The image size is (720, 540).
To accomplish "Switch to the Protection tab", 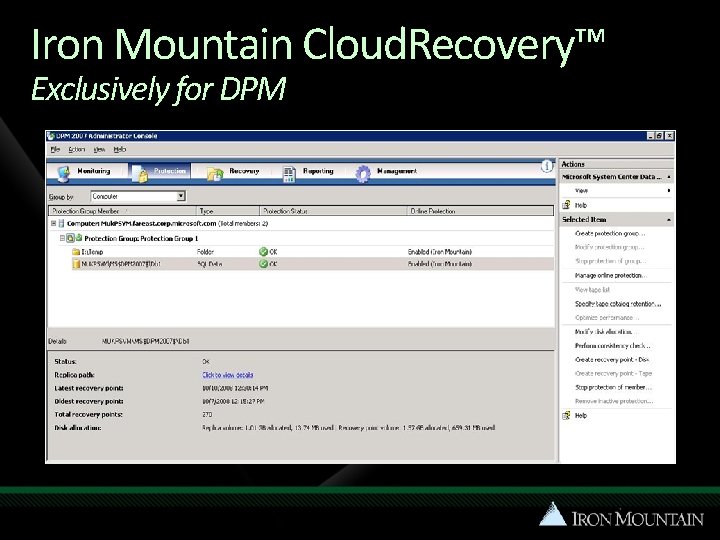I will [160, 173].
